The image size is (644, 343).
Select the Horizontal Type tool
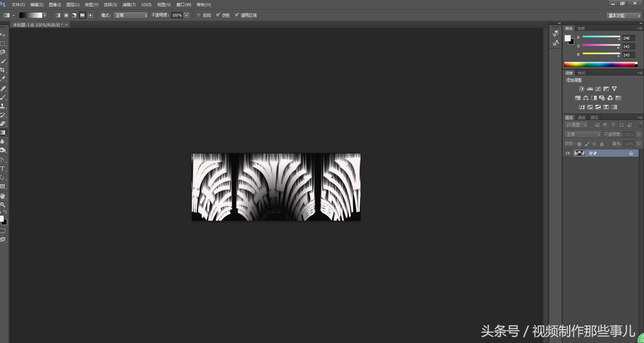coord(3,169)
